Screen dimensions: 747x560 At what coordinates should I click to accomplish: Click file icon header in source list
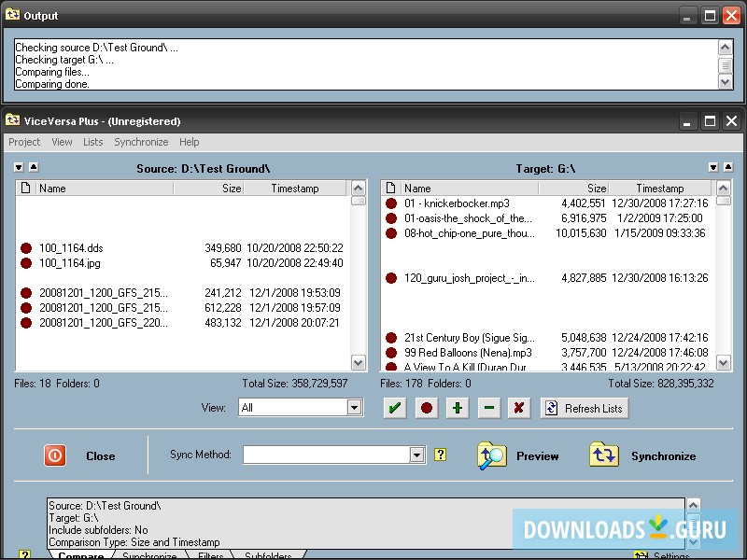(26, 189)
